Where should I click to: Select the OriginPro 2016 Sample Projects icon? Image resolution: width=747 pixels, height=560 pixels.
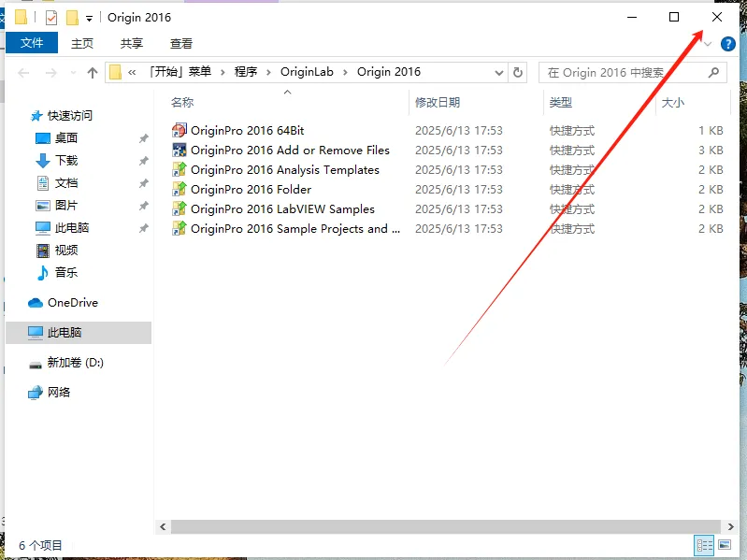(180, 228)
